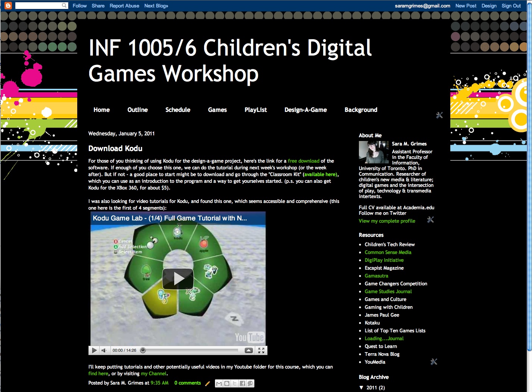Switch the video to fullscreen
532x392 pixels.
point(261,350)
